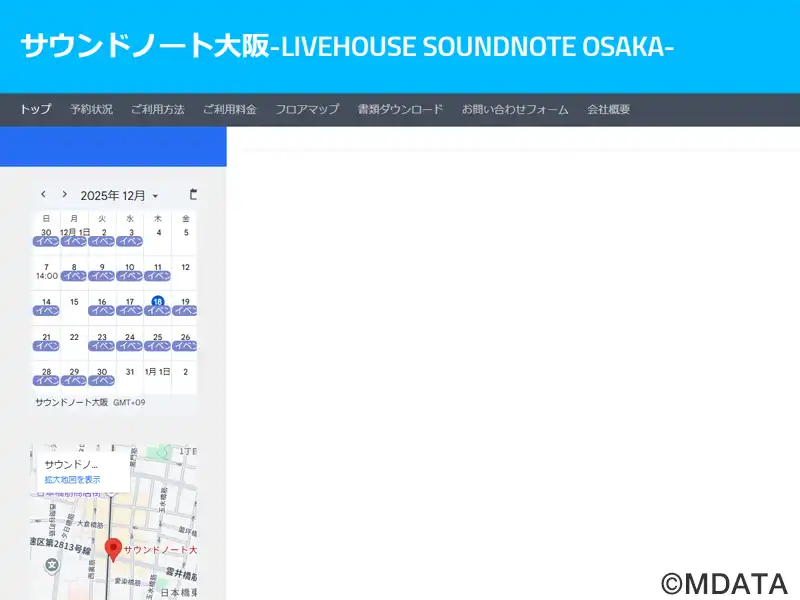This screenshot has height=600, width=800.
Task: Click the calendar icon beside month title
Action: (193, 194)
